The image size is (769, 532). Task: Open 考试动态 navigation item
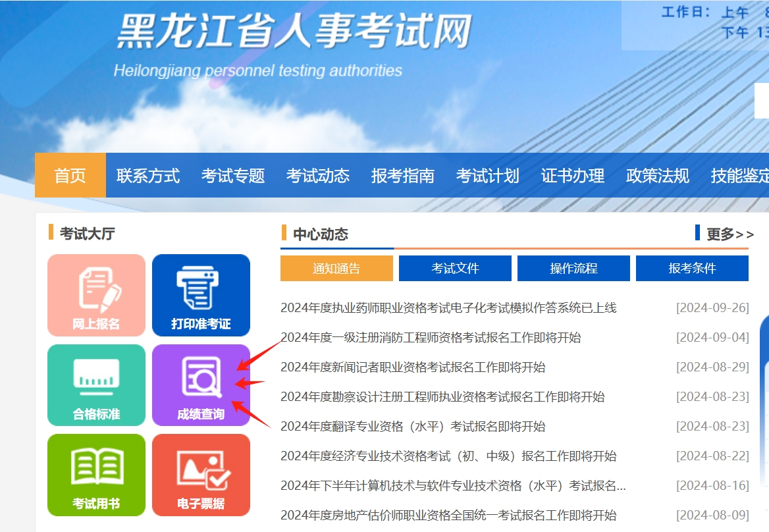pos(318,176)
